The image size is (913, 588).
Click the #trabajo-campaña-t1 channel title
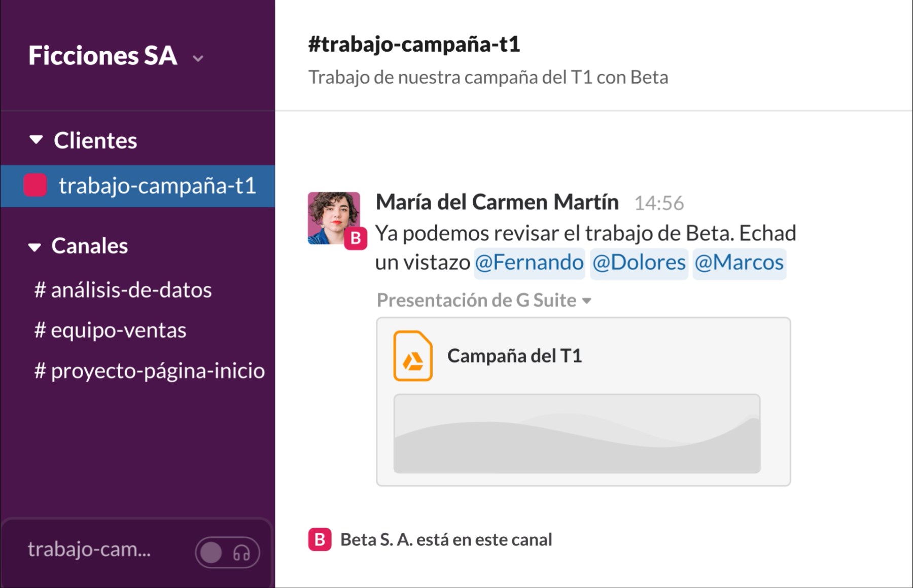tap(414, 44)
